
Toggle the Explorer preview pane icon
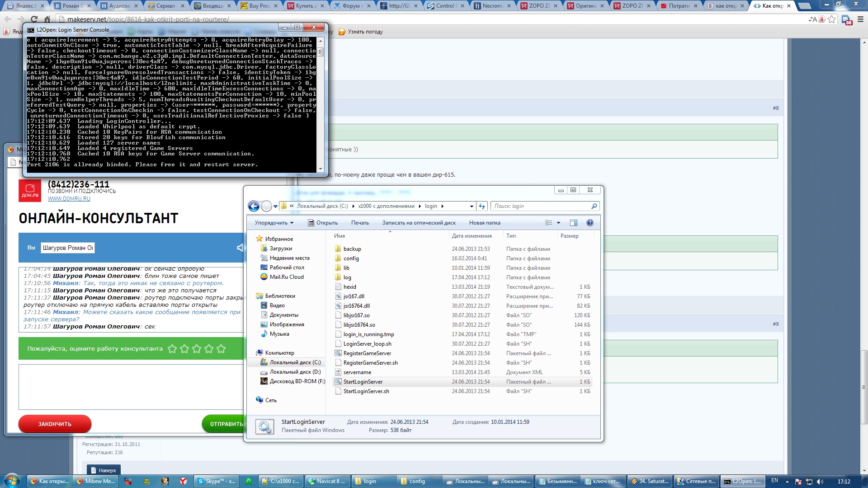point(574,223)
